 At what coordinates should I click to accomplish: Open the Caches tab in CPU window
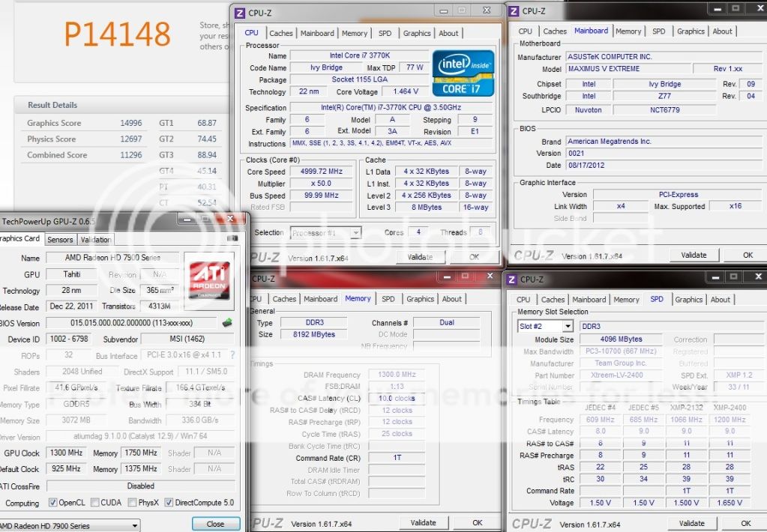point(281,33)
